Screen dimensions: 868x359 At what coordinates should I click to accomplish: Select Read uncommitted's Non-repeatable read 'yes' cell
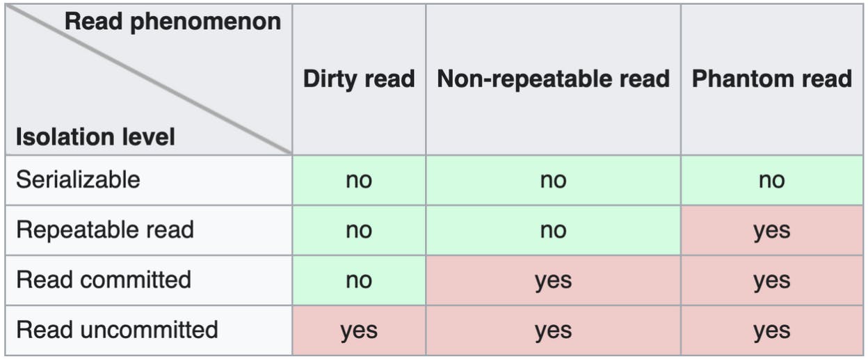coord(553,330)
